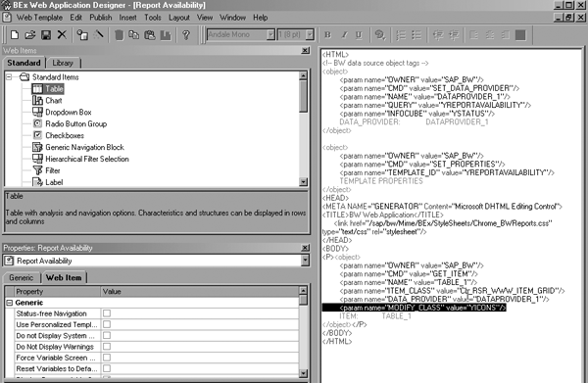The width and height of the screenshot is (588, 383).
Task: Collapse the Standard Items tree node
Action: (9, 76)
